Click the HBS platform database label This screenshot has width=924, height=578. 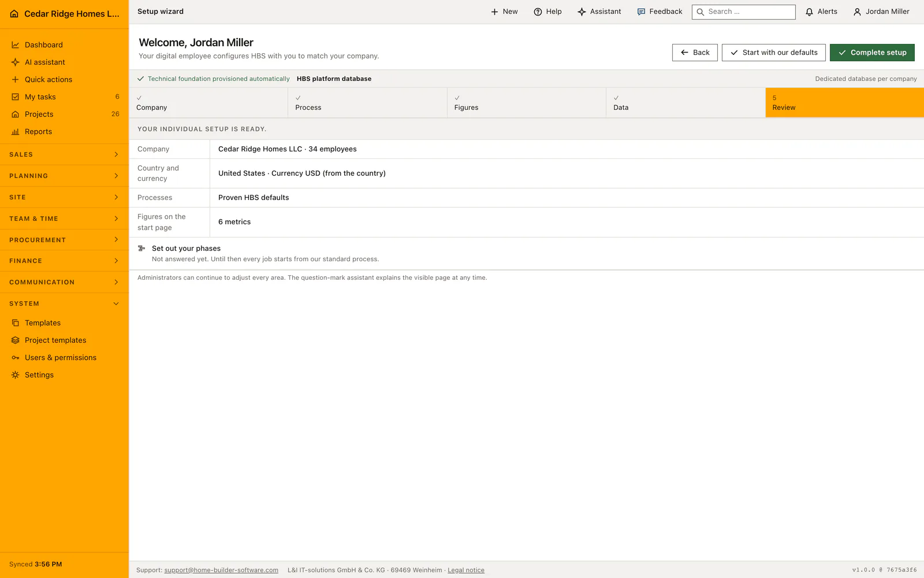334,79
